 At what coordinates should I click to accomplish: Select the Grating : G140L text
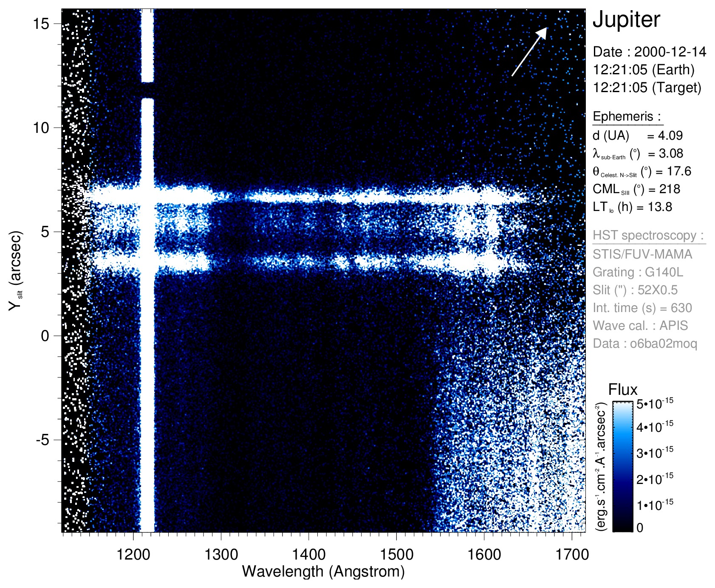pyautogui.click(x=638, y=272)
